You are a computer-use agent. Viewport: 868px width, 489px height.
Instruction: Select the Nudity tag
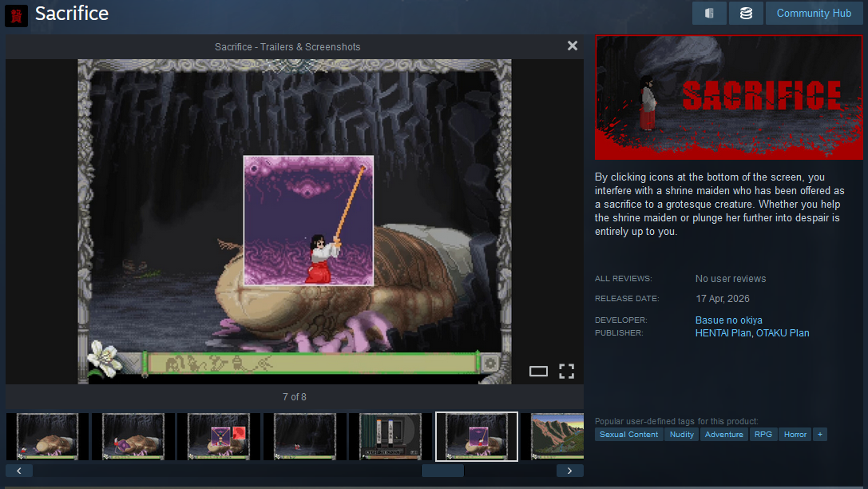[681, 434]
